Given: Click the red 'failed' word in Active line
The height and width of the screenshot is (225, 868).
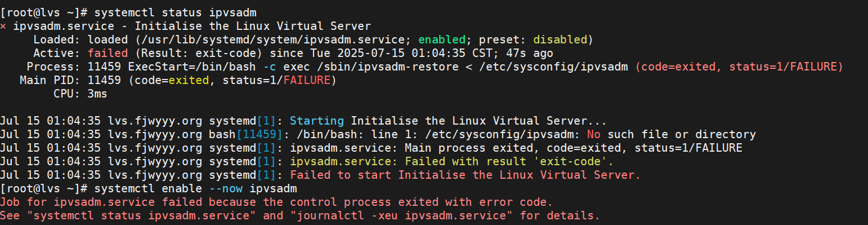Looking at the screenshot, I should click(108, 53).
